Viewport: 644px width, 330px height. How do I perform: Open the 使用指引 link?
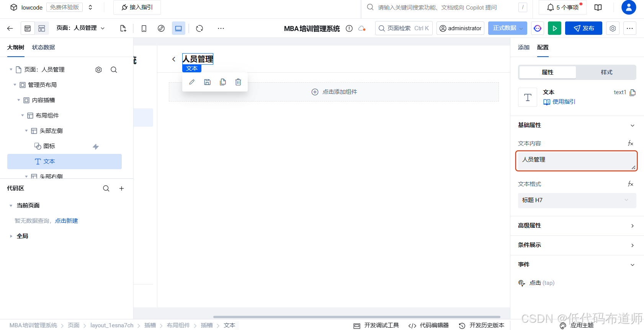[x=559, y=102]
